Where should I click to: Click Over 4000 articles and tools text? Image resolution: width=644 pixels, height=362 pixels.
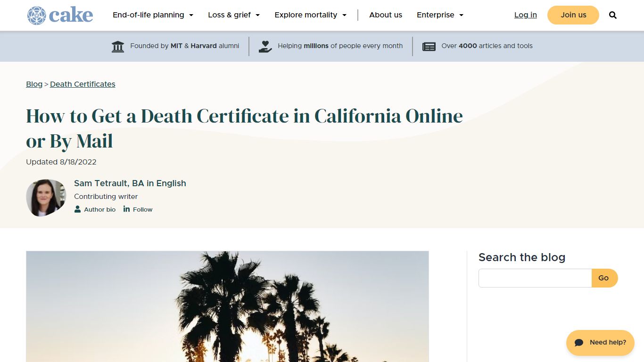point(487,46)
